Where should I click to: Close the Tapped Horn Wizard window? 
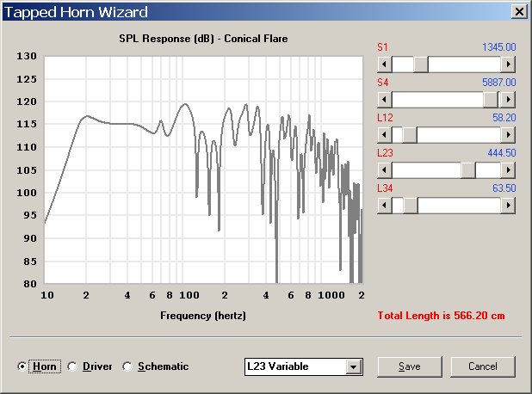[519, 12]
